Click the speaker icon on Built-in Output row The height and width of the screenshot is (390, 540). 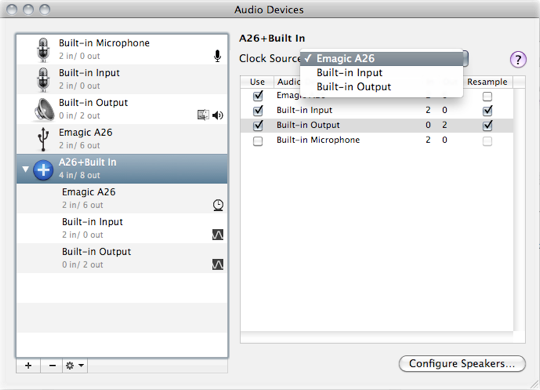(x=218, y=115)
